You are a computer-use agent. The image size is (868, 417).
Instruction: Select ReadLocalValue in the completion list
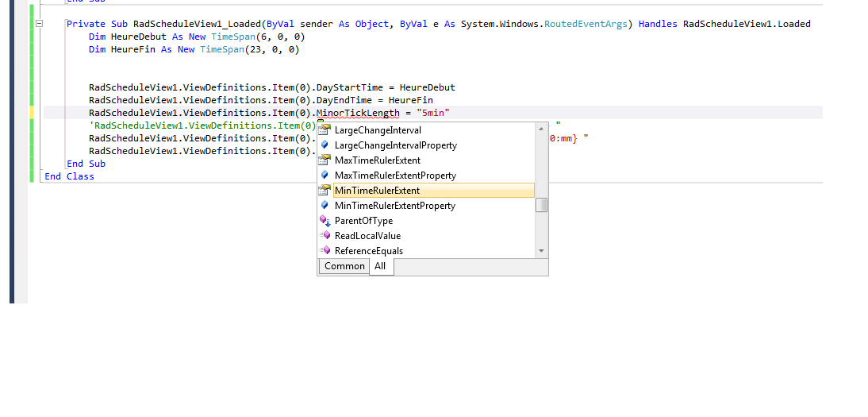[x=367, y=236]
